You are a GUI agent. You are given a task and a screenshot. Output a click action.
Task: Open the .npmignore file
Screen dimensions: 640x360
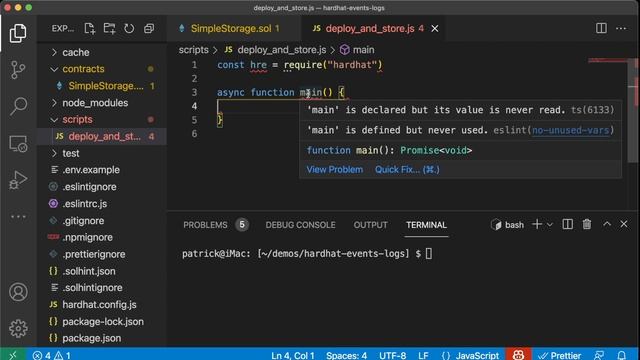102,238
